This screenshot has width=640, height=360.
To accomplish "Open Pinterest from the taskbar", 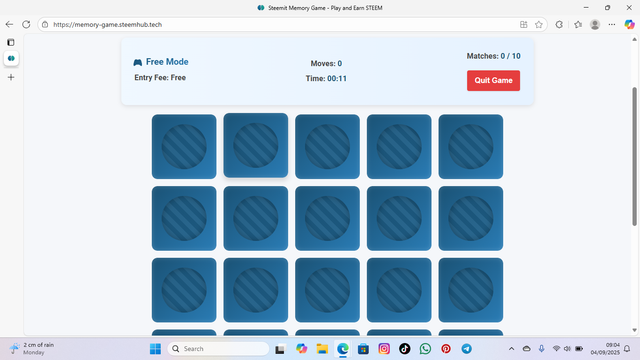I will [446, 349].
